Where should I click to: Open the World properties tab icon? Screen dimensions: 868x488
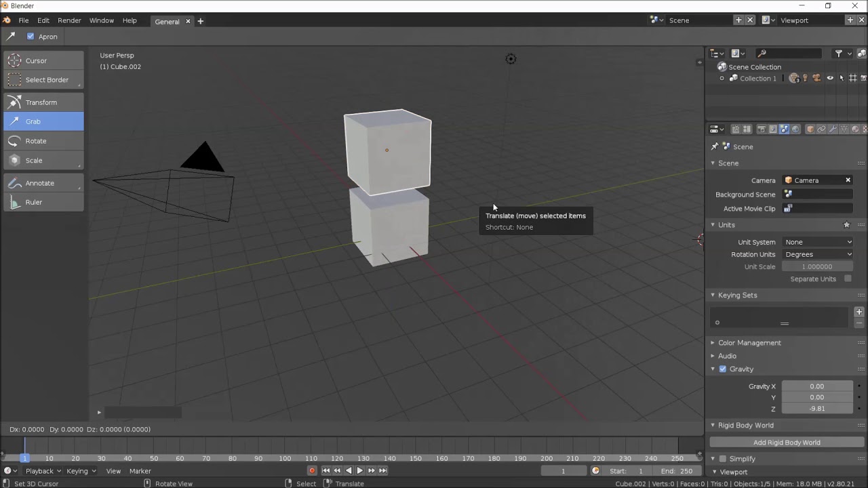pyautogui.click(x=795, y=129)
